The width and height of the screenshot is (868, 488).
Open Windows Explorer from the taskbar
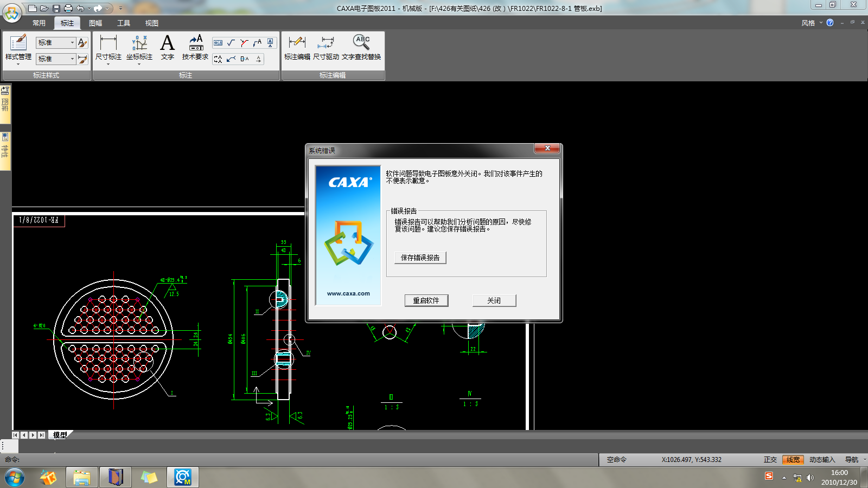pyautogui.click(x=82, y=478)
